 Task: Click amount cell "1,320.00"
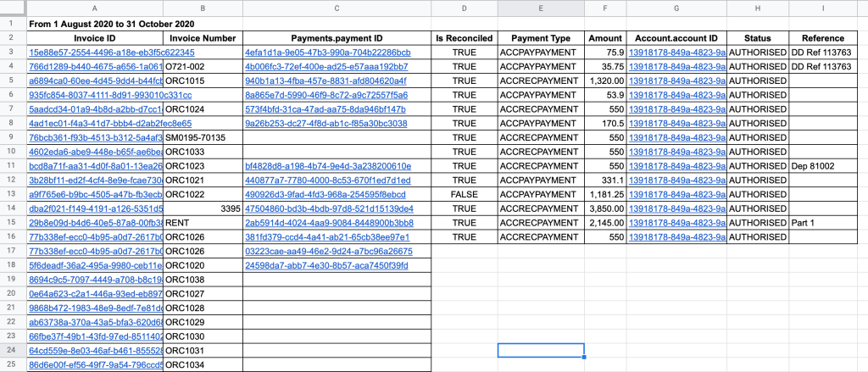click(x=605, y=81)
